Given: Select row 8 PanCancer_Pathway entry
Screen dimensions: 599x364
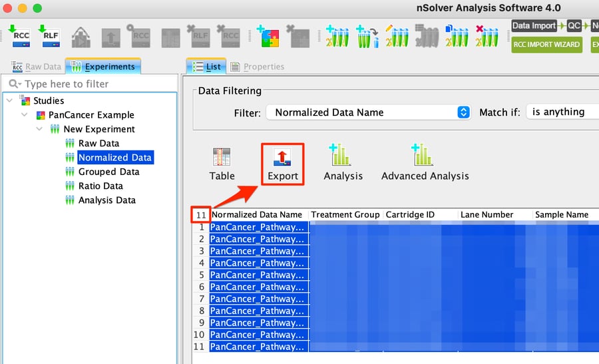Looking at the screenshot, I should (259, 311).
